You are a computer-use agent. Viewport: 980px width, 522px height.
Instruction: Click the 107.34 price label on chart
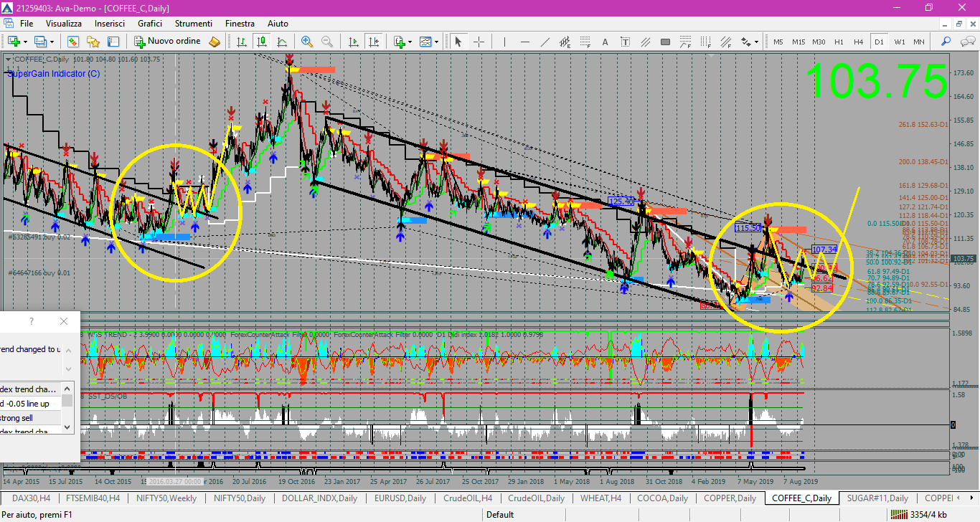[x=824, y=250]
